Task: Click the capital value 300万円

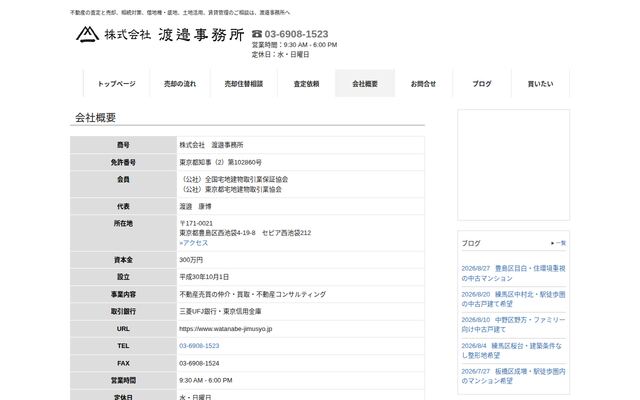Action: pyautogui.click(x=191, y=260)
